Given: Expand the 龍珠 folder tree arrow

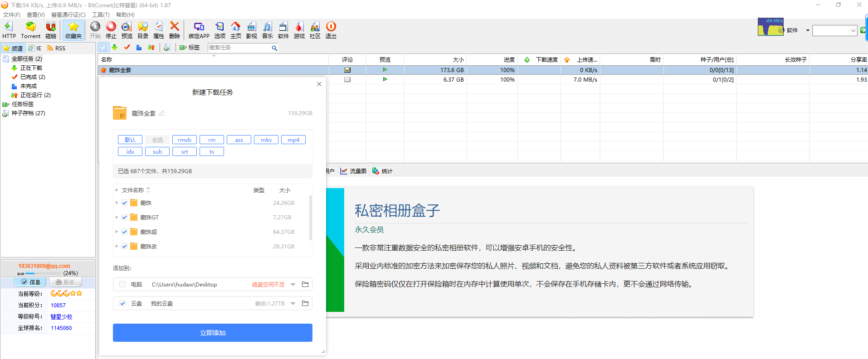Looking at the screenshot, I should point(117,203).
